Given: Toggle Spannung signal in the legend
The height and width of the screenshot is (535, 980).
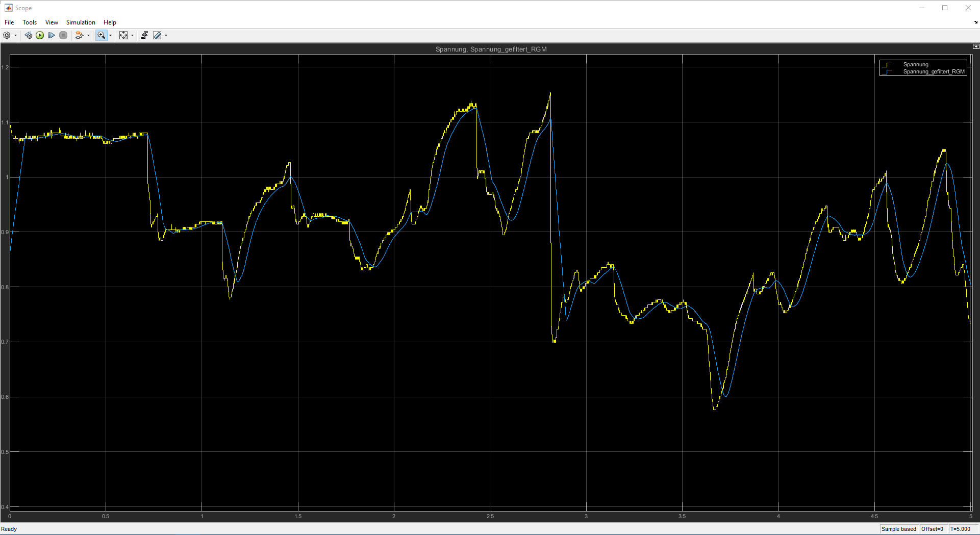Looking at the screenshot, I should pos(915,64).
